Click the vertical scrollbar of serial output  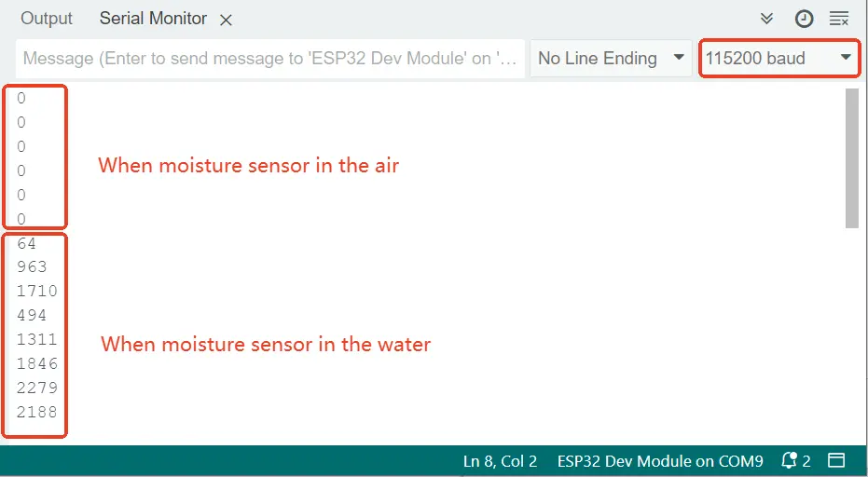click(851, 158)
